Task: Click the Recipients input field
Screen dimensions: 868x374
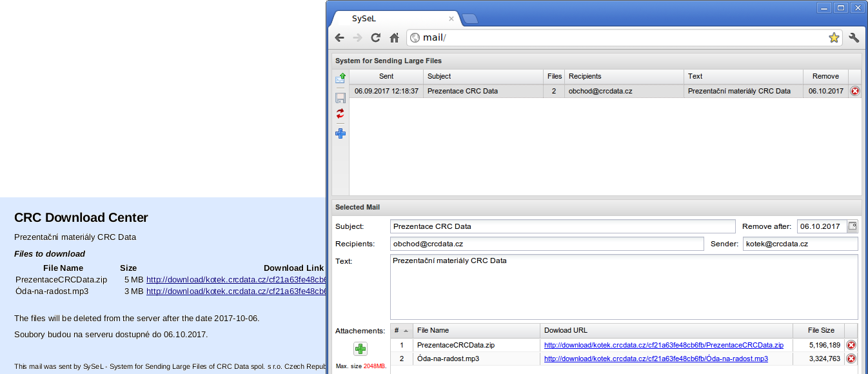Action: (x=547, y=244)
